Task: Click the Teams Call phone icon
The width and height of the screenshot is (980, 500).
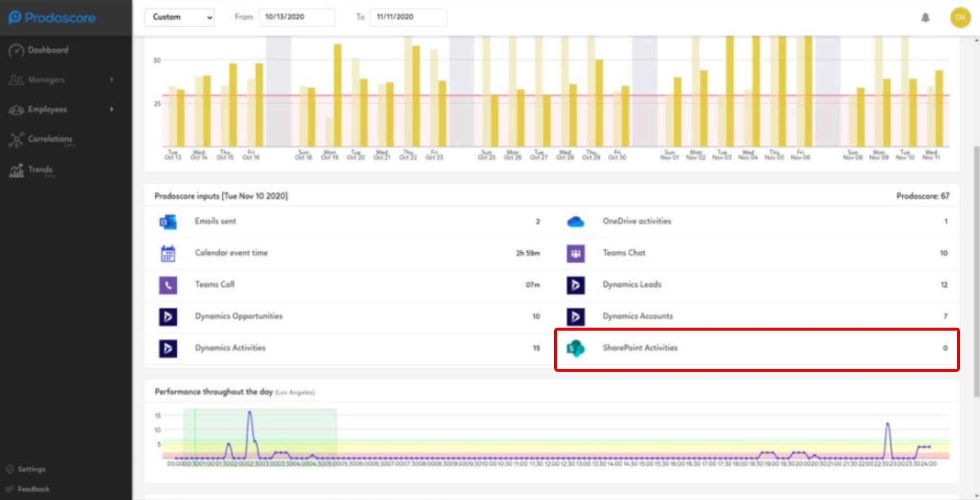Action: coord(168,285)
